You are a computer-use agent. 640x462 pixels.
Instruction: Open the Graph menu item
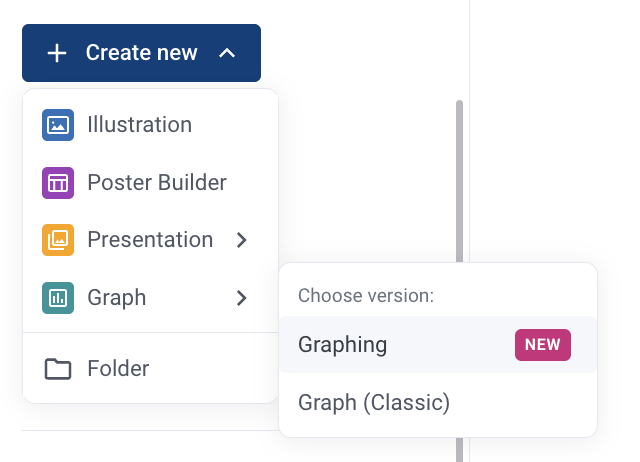point(151,298)
